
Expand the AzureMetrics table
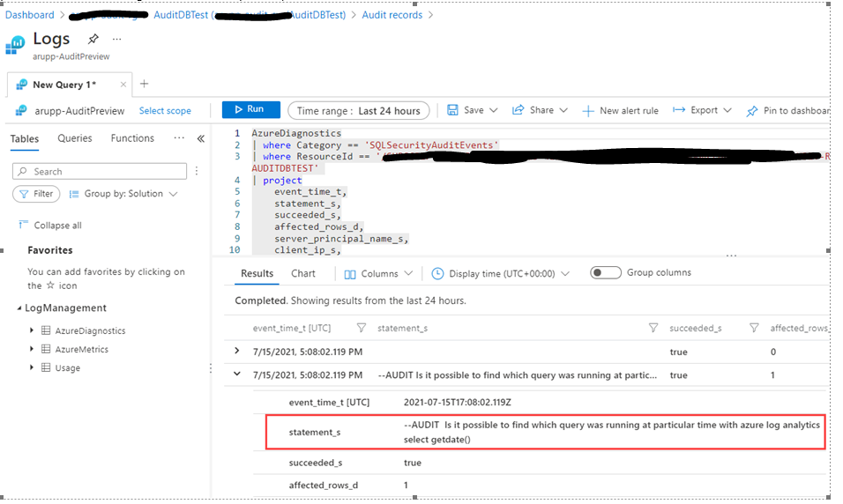pos(31,349)
